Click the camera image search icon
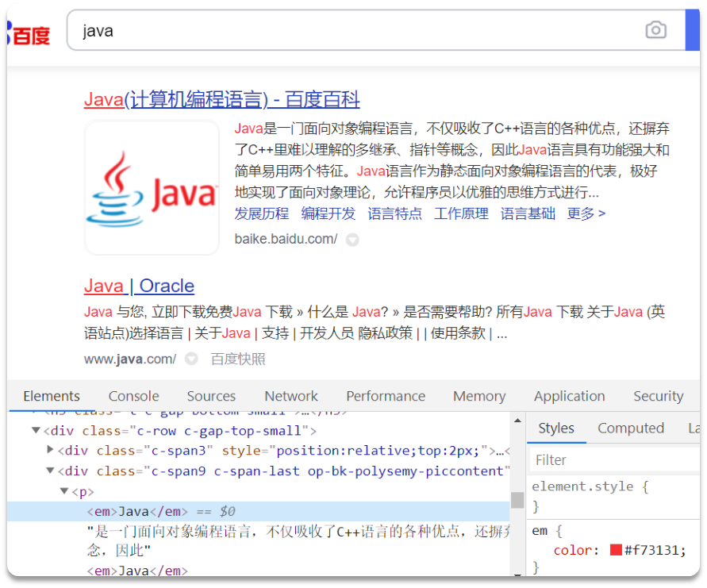Image resolution: width=707 pixels, height=588 pixels. click(655, 30)
